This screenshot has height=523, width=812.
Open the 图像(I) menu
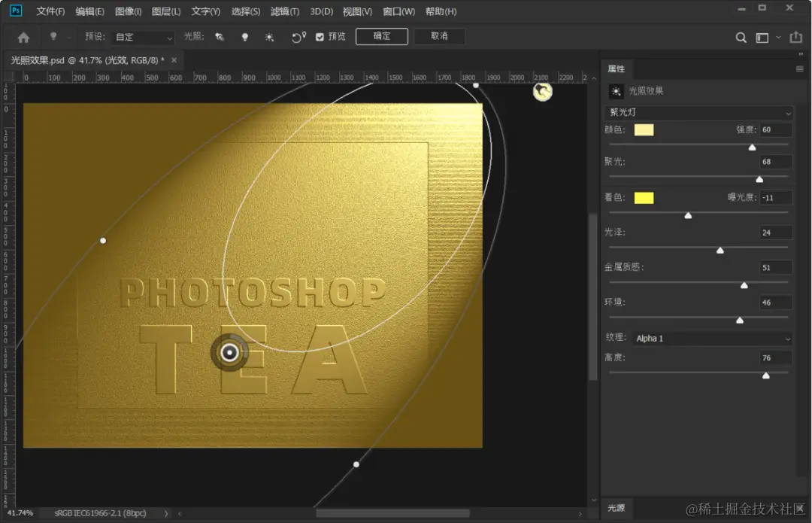tap(128, 11)
